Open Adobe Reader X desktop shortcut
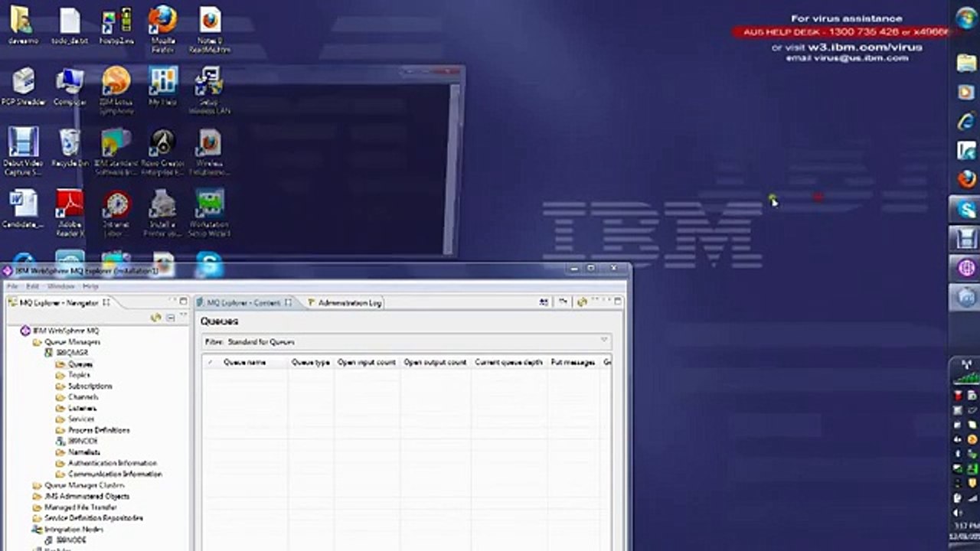 click(70, 213)
